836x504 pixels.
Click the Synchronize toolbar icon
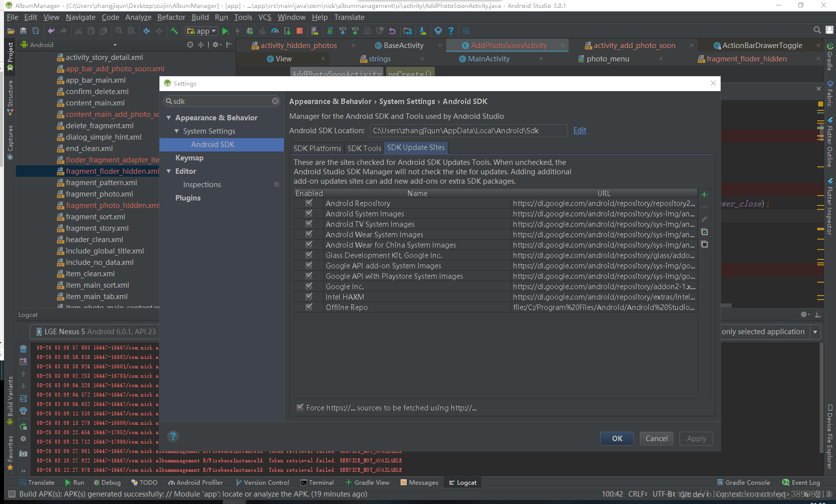click(36, 31)
